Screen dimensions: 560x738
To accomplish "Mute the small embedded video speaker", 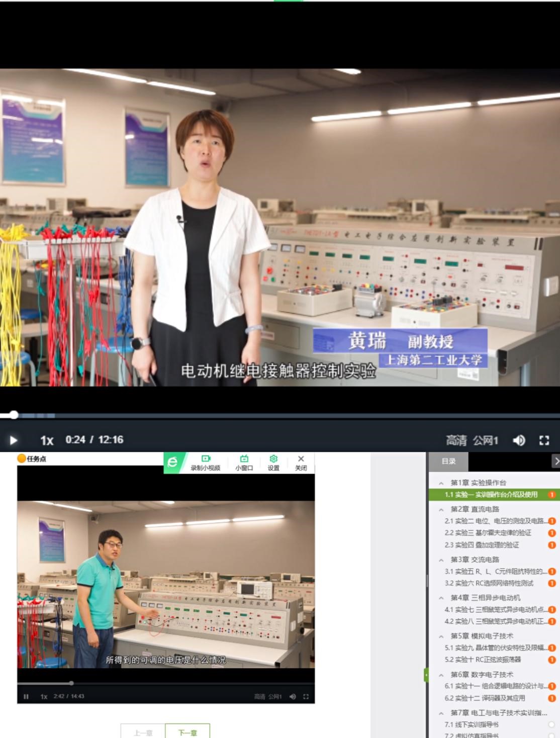I will tap(293, 696).
